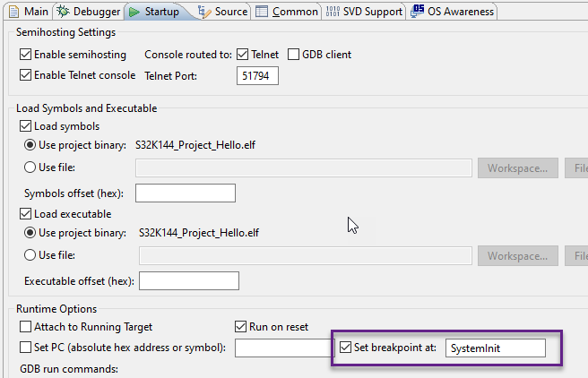Focus the Symbols offset (hex) field
Screen dimensions: 588x378
point(185,193)
